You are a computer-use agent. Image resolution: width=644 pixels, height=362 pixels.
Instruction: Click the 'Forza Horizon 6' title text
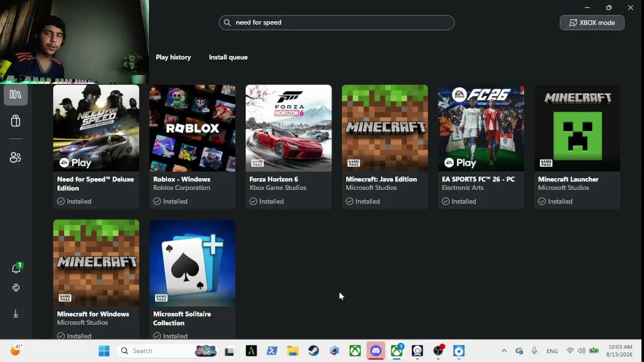pyautogui.click(x=274, y=179)
